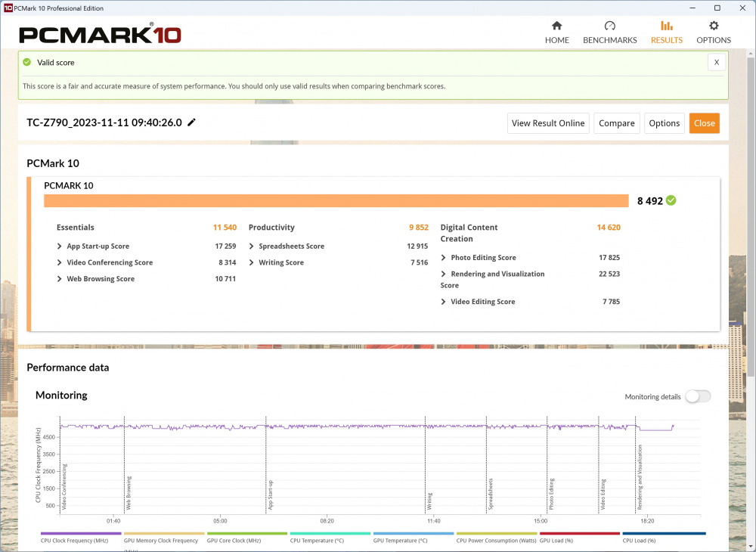Image resolution: width=756 pixels, height=552 pixels.
Task: Open the HOME tab
Action: 557,33
